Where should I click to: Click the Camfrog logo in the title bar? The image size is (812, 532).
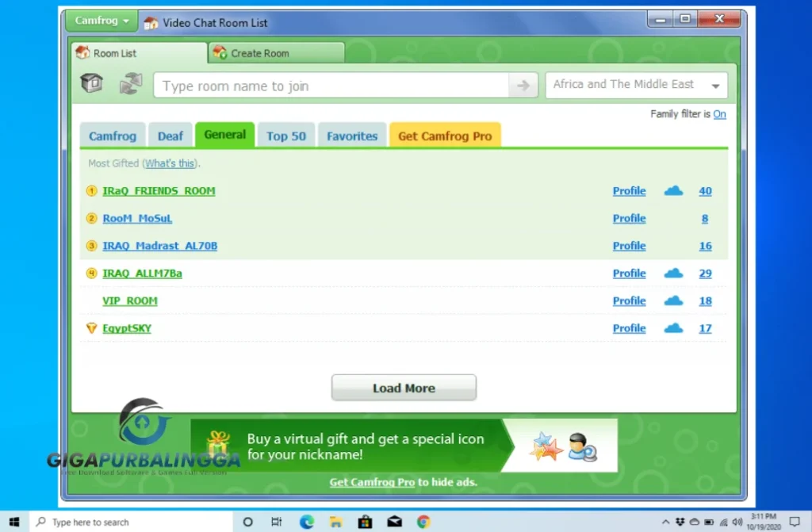(x=150, y=23)
